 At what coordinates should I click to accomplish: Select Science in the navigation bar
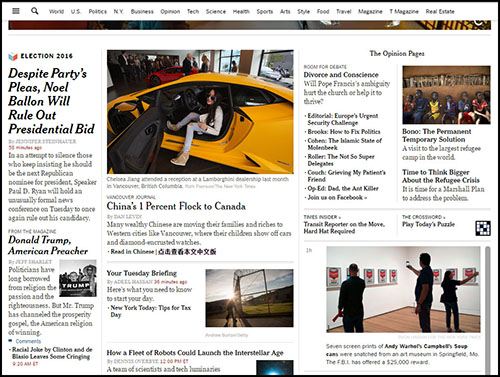pos(216,11)
